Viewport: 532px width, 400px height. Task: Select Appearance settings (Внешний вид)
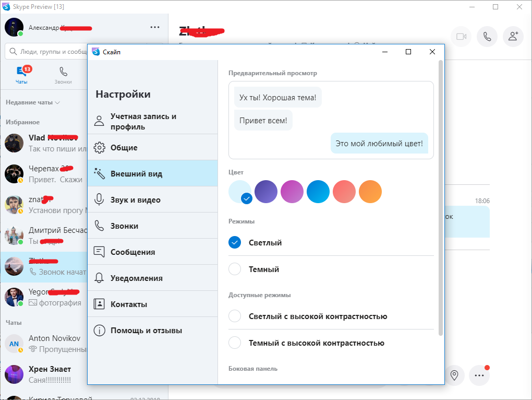click(x=153, y=173)
